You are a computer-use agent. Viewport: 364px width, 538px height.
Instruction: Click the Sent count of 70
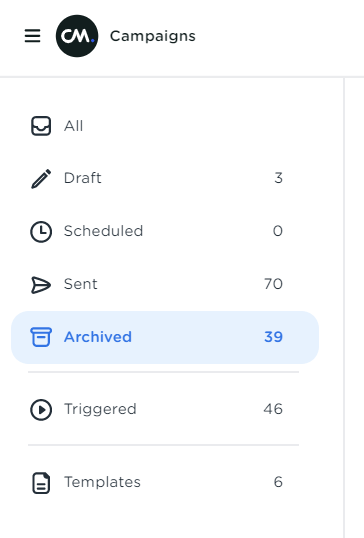click(x=273, y=284)
